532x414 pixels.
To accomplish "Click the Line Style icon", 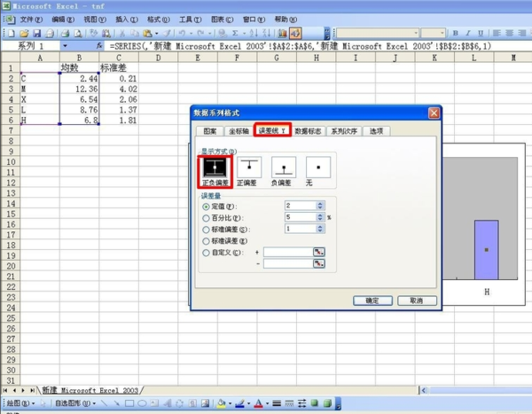I will pos(277,403).
